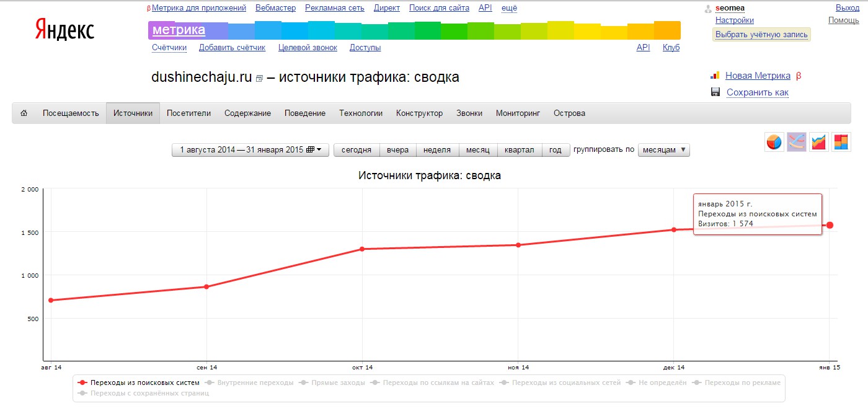Screen dimensions: 868x411
Task: Select the сегодня period button
Action: [x=356, y=150]
